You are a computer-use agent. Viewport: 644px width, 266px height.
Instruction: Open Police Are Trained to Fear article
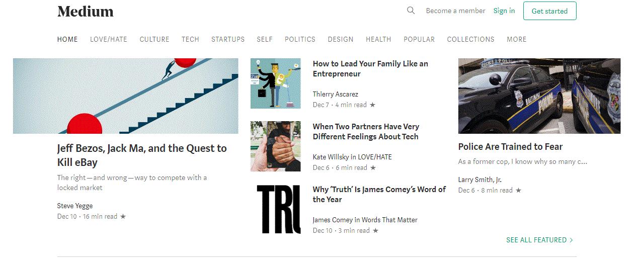click(510, 147)
